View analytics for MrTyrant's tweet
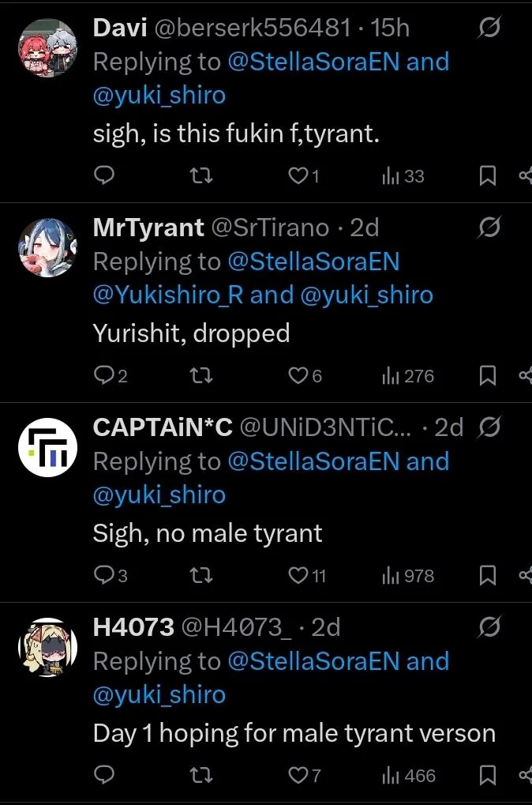The image size is (532, 805). click(x=407, y=376)
